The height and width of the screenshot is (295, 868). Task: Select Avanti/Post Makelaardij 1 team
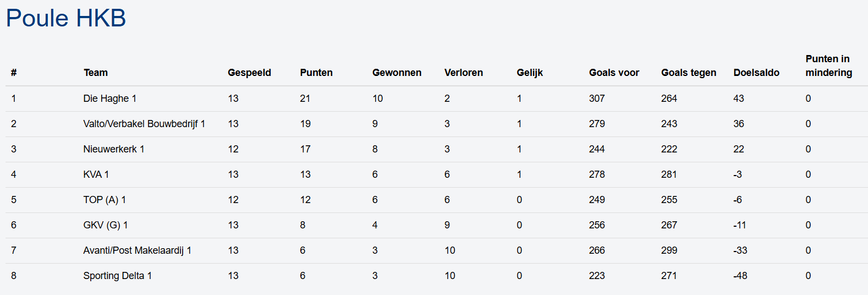(x=138, y=250)
